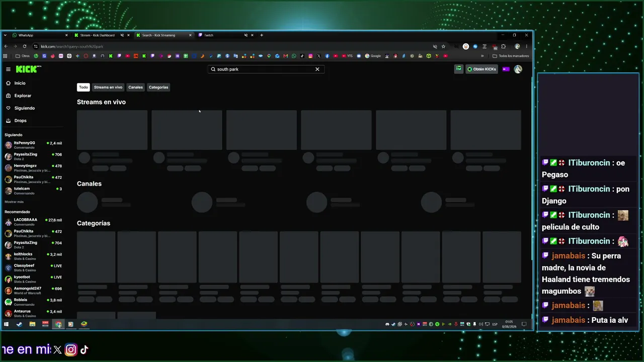This screenshot has height=362, width=644.
Task: Expand followed list with Mostrar más
Action: 14,202
